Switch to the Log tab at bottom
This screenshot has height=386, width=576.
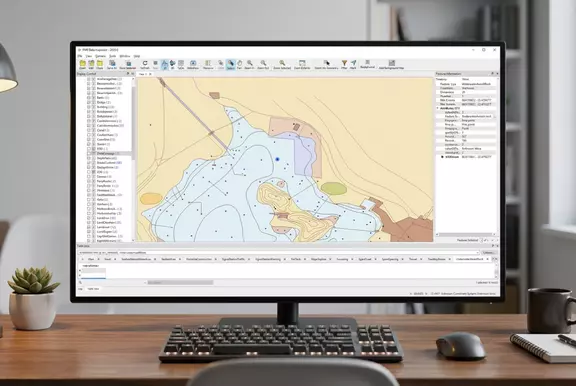coord(80,289)
